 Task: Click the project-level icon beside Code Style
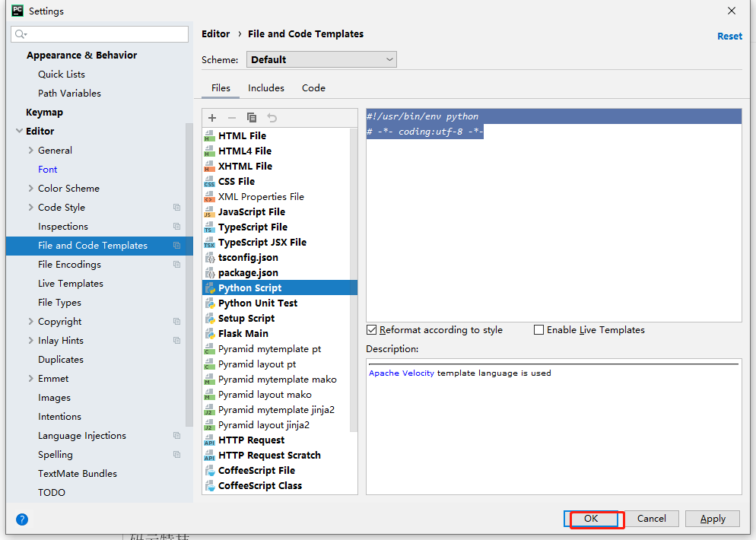[x=177, y=208]
